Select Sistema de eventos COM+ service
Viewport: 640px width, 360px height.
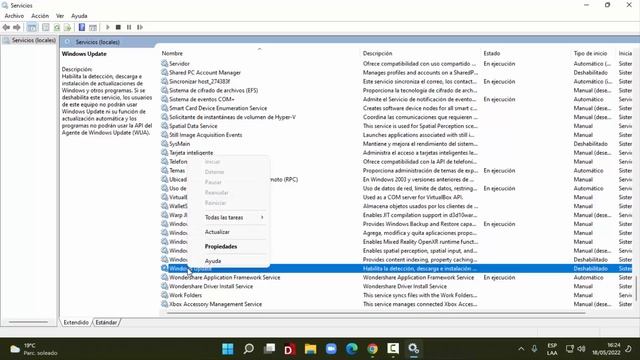click(x=202, y=99)
